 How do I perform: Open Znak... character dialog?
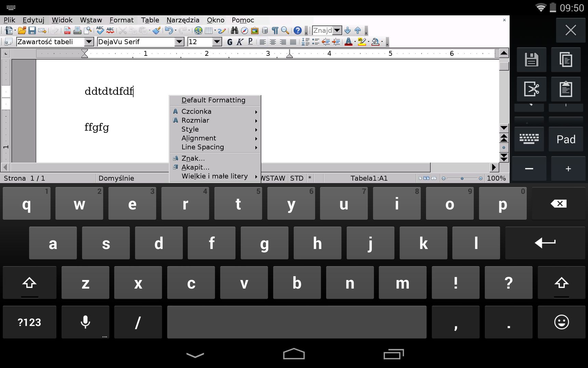(x=215, y=158)
